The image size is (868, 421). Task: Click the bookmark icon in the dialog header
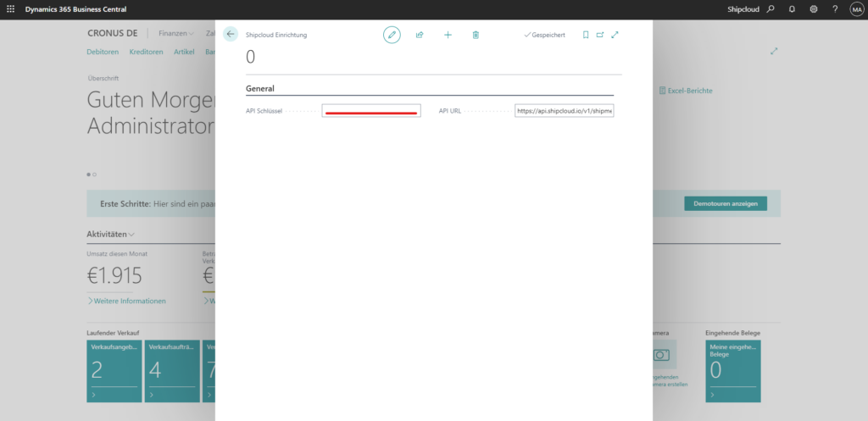point(586,35)
